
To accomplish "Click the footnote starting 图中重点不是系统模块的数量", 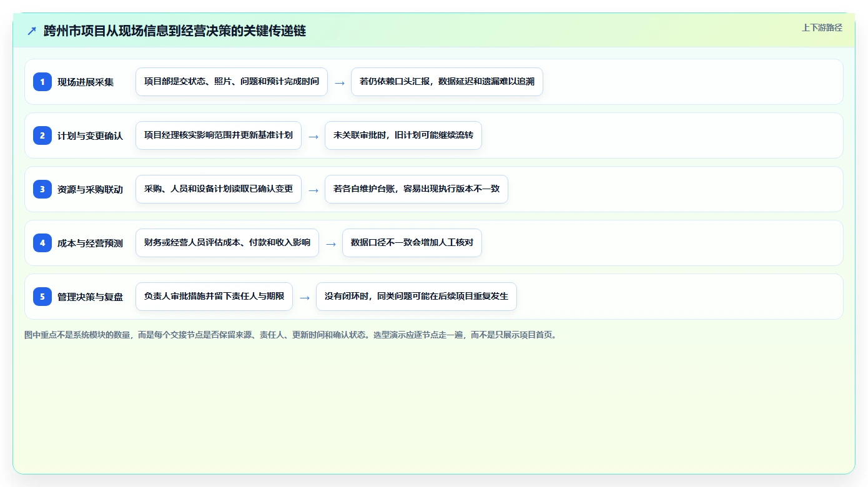I will [x=291, y=335].
